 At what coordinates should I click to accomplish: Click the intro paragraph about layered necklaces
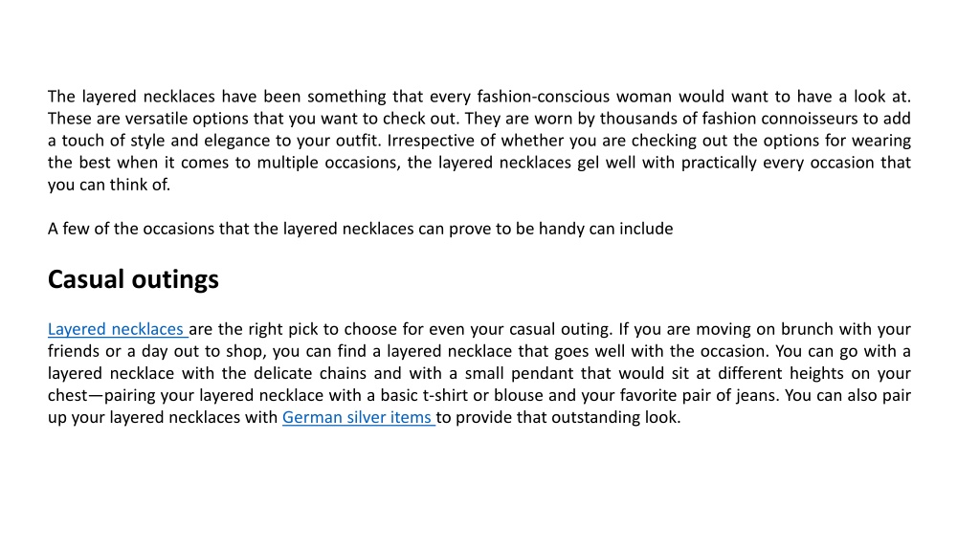coord(479,141)
